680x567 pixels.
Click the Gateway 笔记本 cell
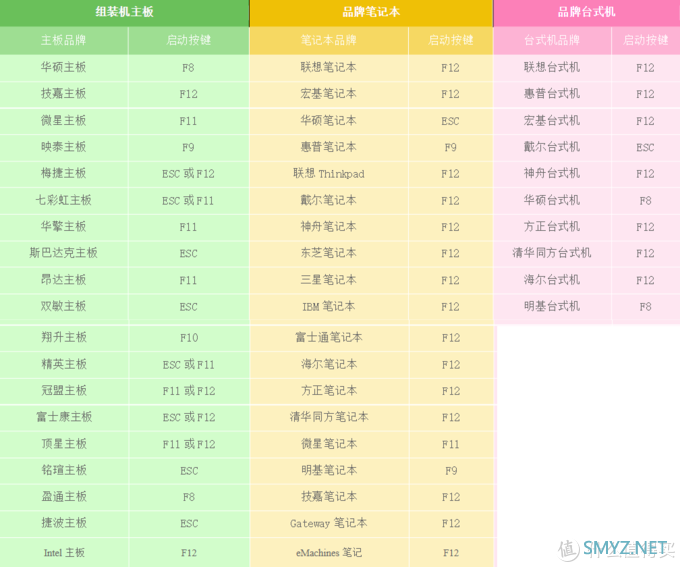329,523
